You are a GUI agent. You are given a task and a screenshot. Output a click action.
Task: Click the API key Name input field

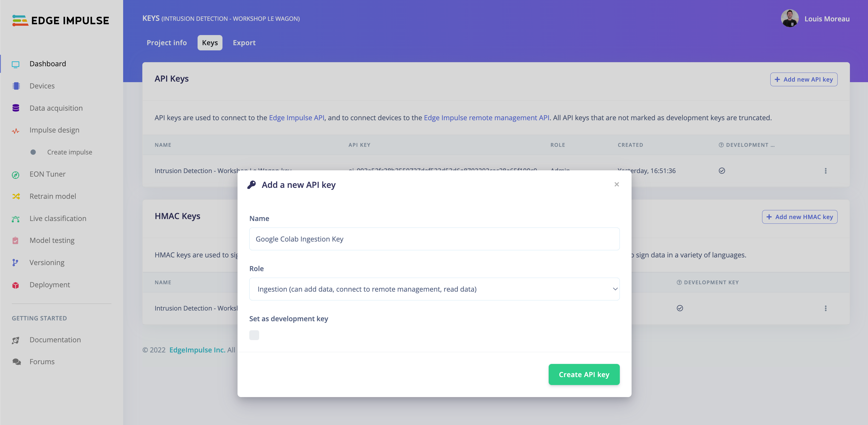coord(434,239)
